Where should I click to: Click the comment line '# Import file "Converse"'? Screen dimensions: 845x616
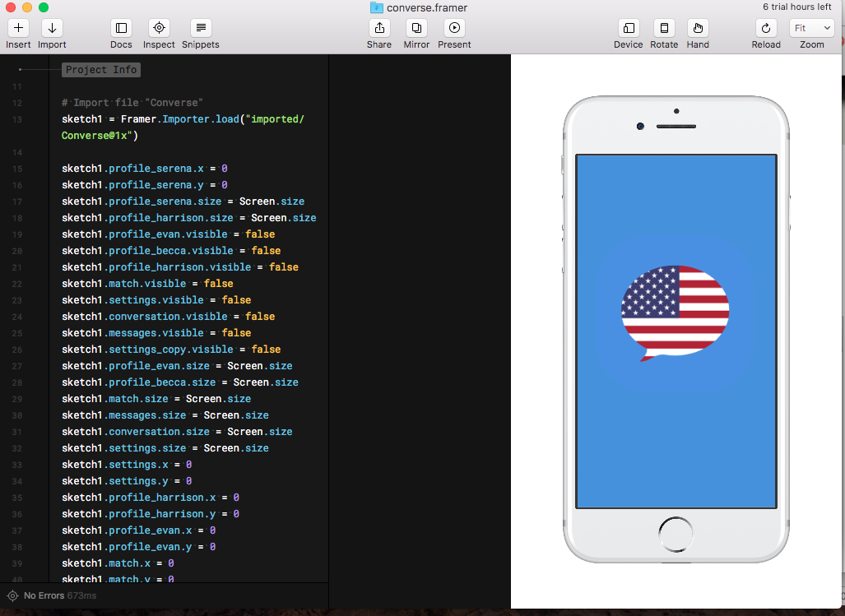pyautogui.click(x=132, y=102)
